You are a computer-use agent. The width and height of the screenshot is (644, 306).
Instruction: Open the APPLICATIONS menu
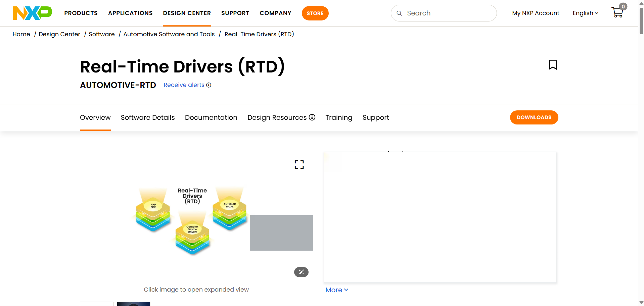130,13
